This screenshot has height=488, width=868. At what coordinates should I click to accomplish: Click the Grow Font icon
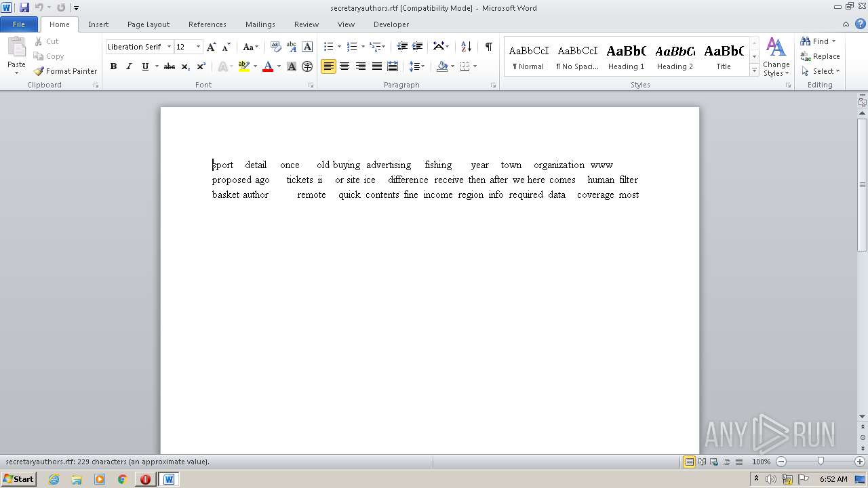(x=212, y=47)
